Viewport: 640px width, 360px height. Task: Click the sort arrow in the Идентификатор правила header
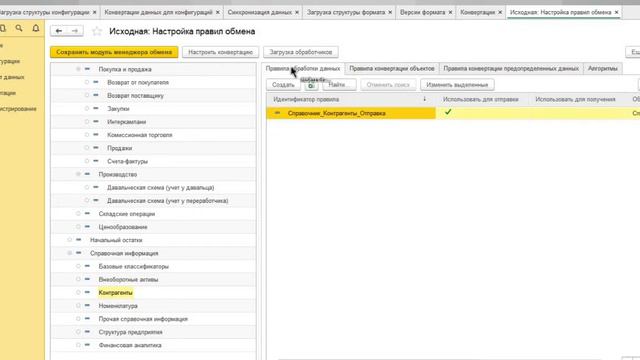click(x=424, y=99)
